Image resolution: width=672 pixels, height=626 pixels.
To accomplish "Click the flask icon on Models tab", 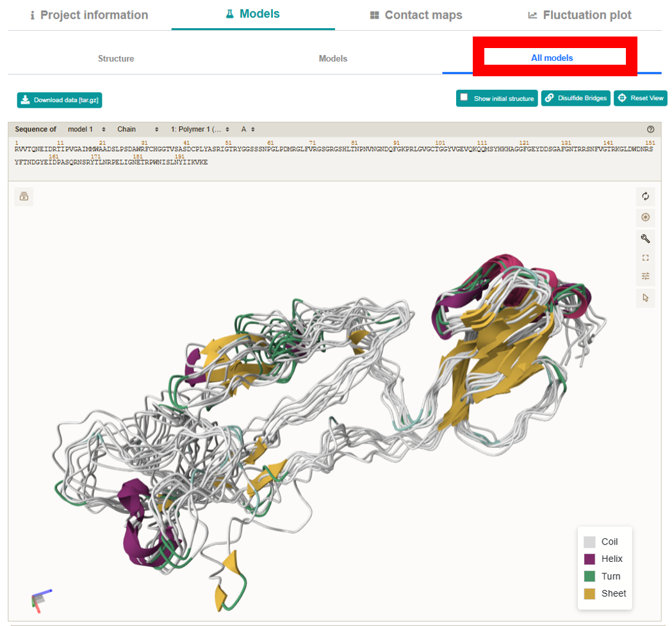I will [x=230, y=14].
